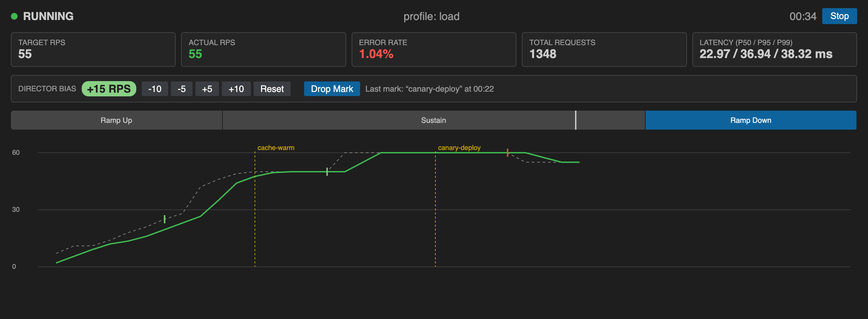Click the RUNNING status label
Viewport: 868px width, 319px height.
48,16
